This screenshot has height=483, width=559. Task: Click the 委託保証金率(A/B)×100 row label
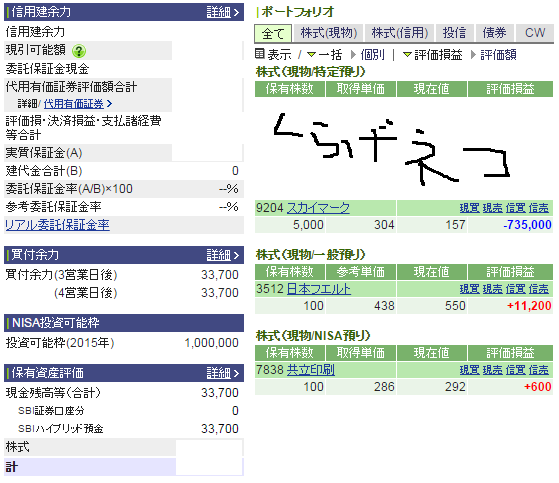(69, 189)
